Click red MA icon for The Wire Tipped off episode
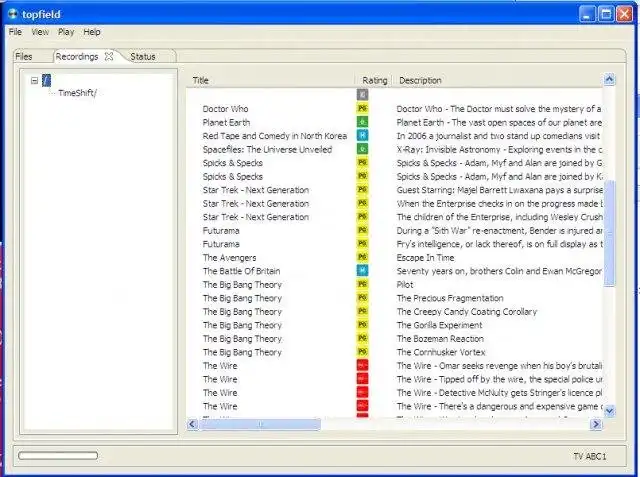This screenshot has height=477, width=640. point(362,379)
